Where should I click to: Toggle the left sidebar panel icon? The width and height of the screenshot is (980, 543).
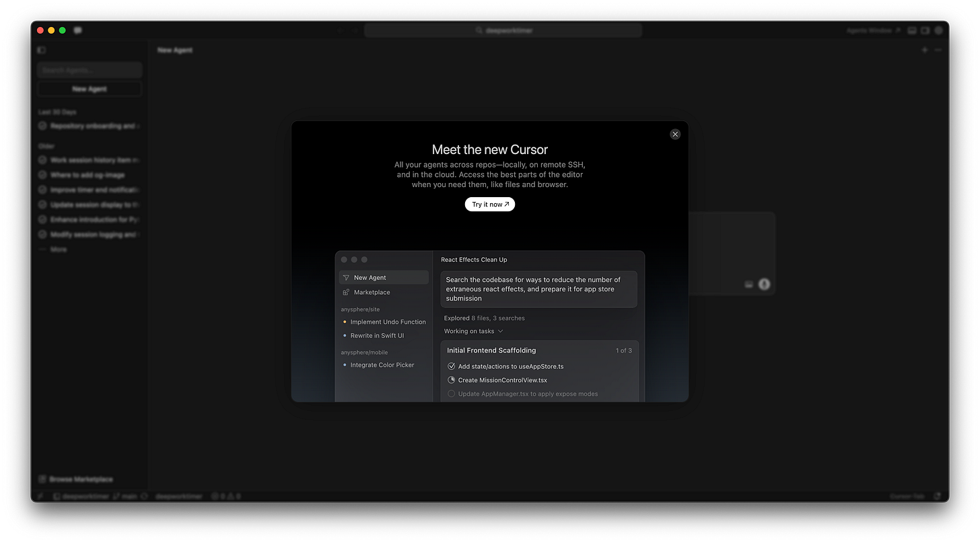42,50
